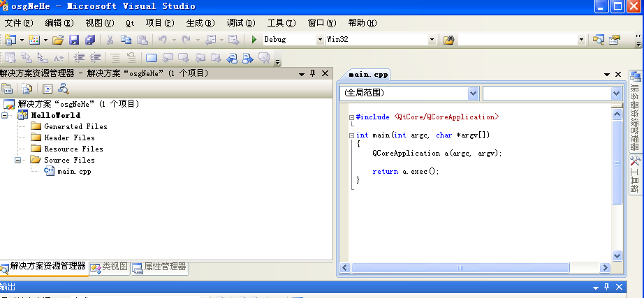Open the Qt menu
Image resolution: width=644 pixels, height=298 pixels.
130,24
